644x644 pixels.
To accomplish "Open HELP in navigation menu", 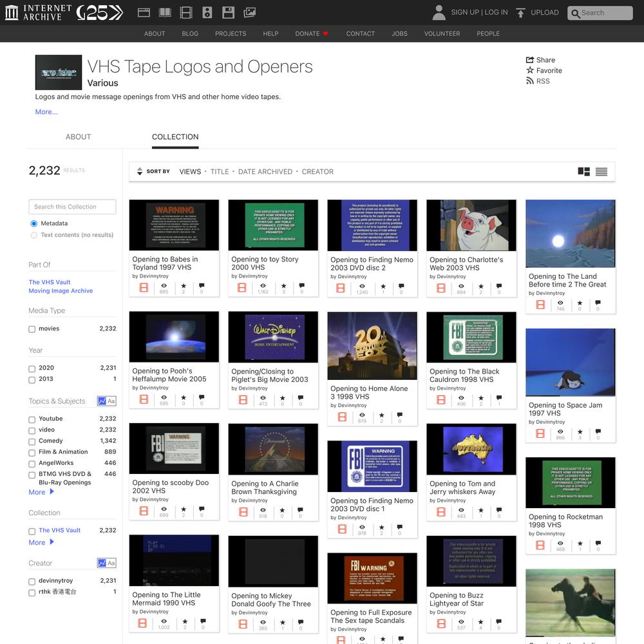I will 270,33.
